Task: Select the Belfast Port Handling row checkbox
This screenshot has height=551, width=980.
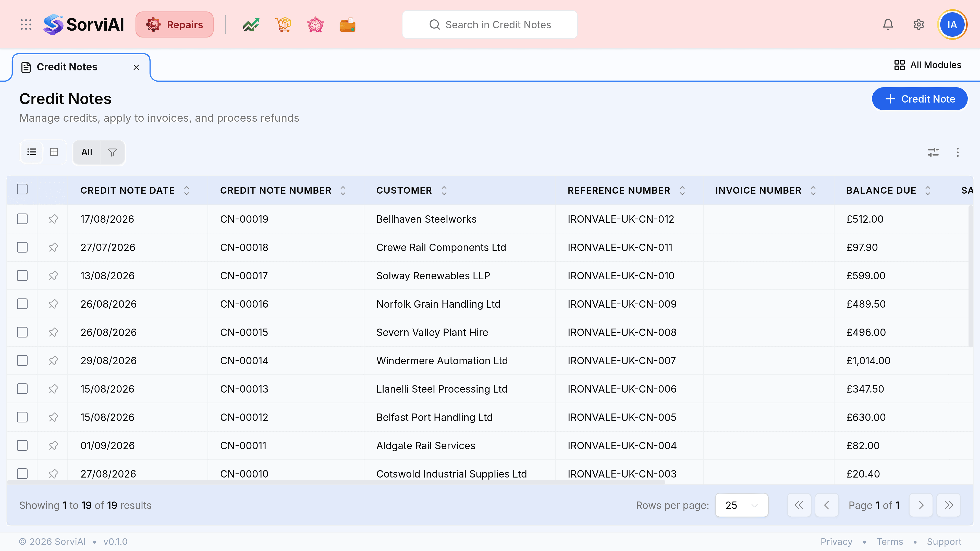Action: point(22,417)
